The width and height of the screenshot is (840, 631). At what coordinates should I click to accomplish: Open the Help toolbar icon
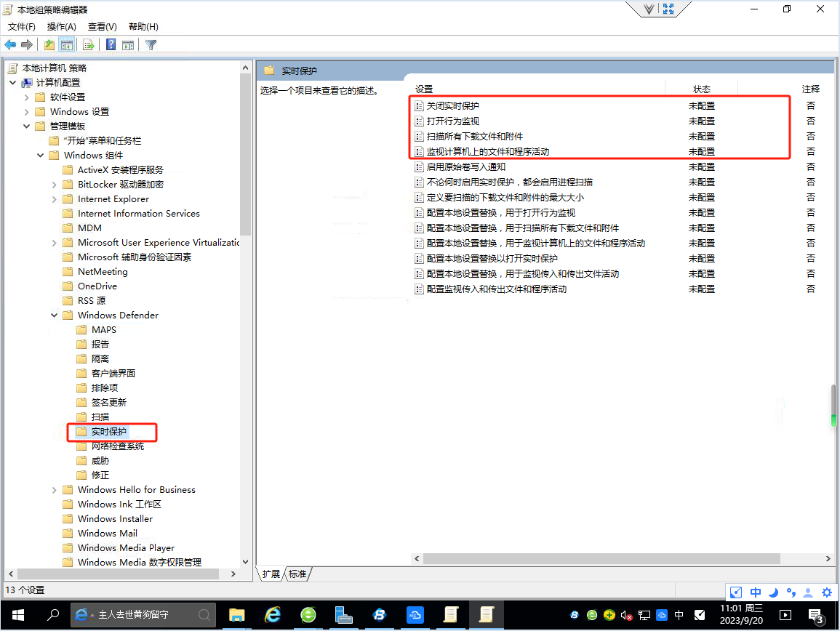coord(111,45)
